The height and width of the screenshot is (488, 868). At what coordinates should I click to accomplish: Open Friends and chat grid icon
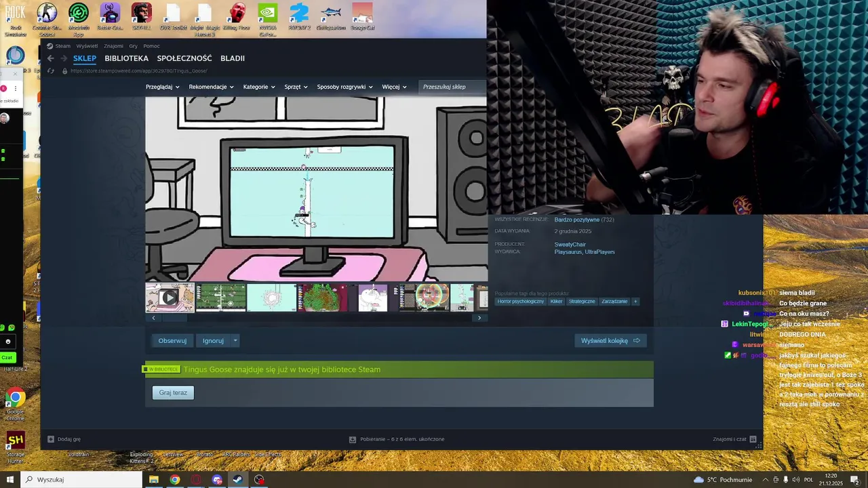[753, 439]
